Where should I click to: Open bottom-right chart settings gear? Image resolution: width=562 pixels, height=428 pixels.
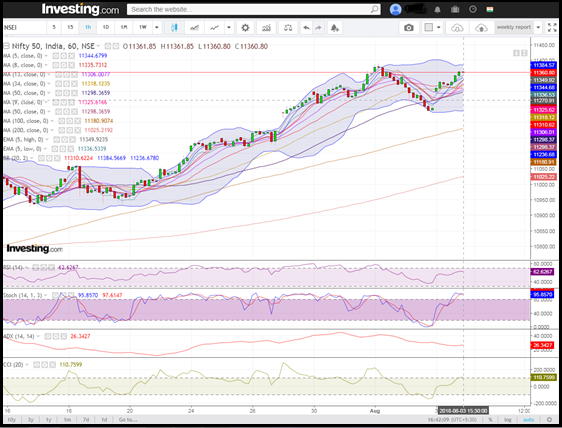[549, 420]
